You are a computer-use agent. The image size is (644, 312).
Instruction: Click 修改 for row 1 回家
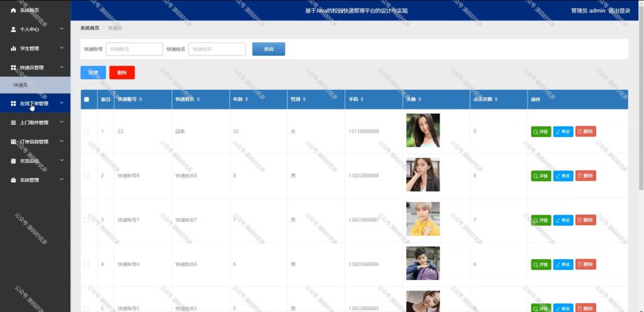pos(563,131)
